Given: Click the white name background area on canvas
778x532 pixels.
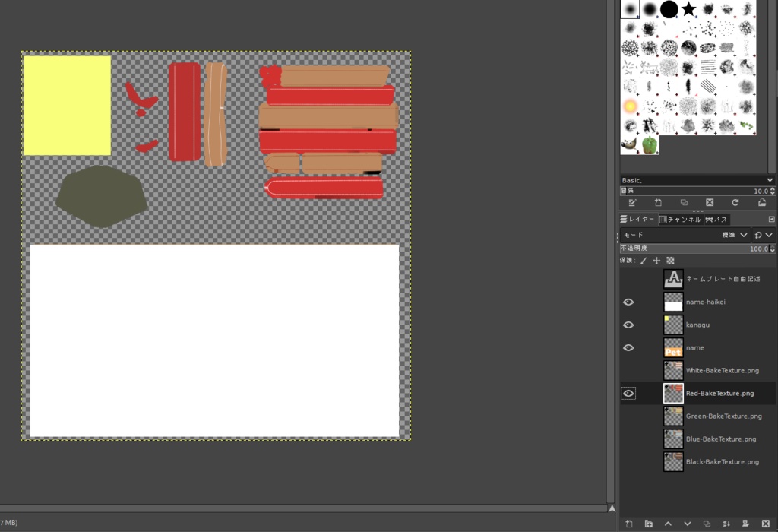Looking at the screenshot, I should click(x=214, y=340).
